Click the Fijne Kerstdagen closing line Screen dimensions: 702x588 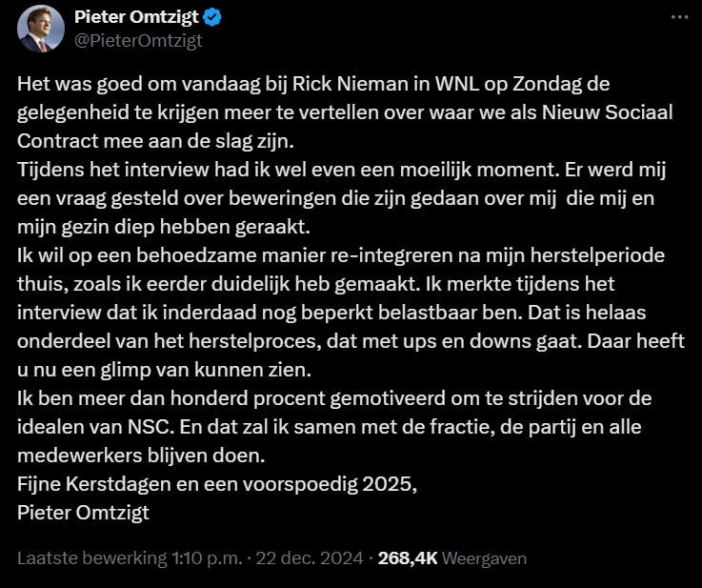coord(217,484)
